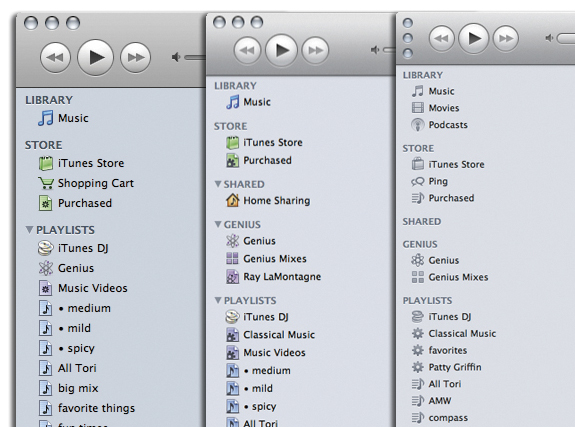Click Genius atom icon in left window
The width and height of the screenshot is (575, 427).
pyautogui.click(x=46, y=268)
